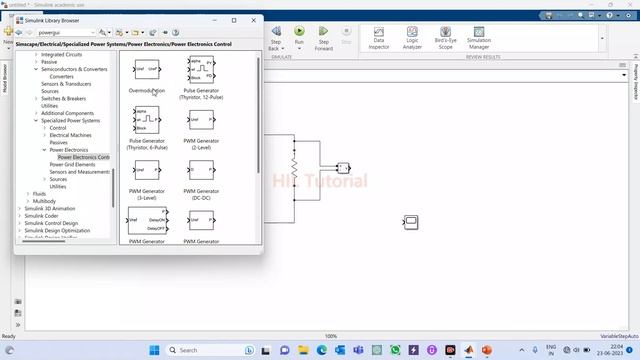Collapse the Power Electronics tree node
Screen dimensions: 640x360
point(44,150)
